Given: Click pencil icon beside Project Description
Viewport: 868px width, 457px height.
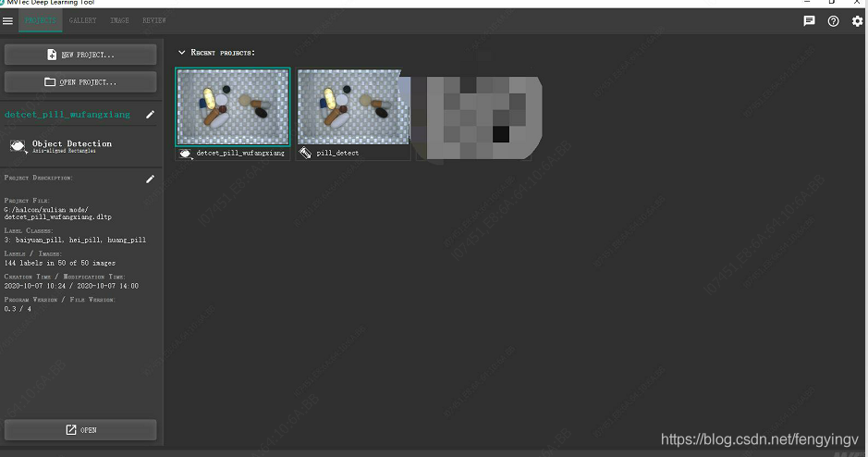Looking at the screenshot, I should [x=151, y=179].
